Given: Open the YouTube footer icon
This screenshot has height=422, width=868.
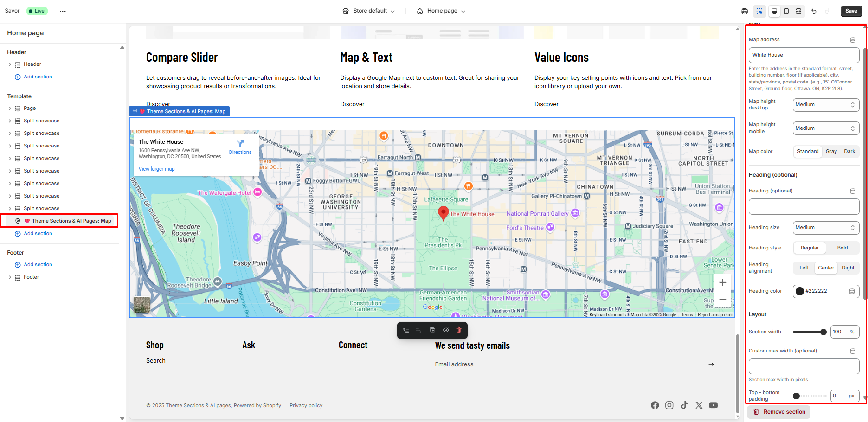Looking at the screenshot, I should click(x=714, y=405).
